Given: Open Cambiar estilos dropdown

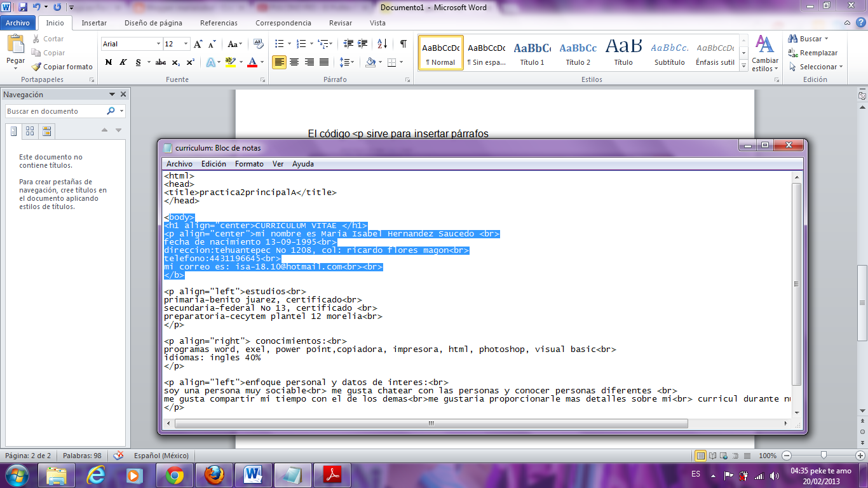Looking at the screenshot, I should coord(764,55).
